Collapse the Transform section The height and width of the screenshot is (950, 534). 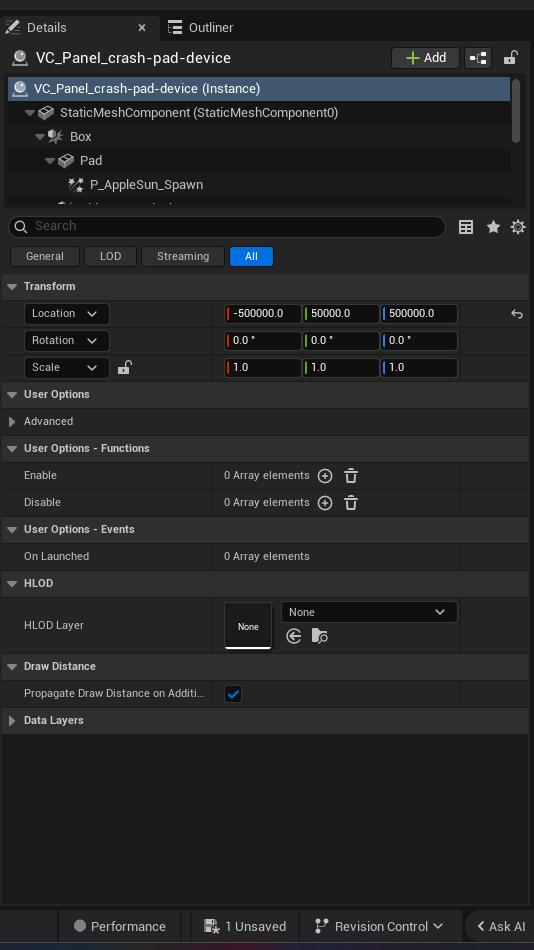pyautogui.click(x=12, y=287)
